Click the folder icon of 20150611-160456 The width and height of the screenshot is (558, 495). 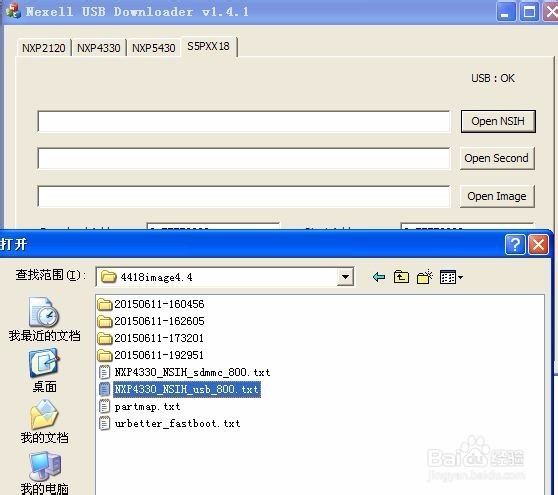coord(105,305)
